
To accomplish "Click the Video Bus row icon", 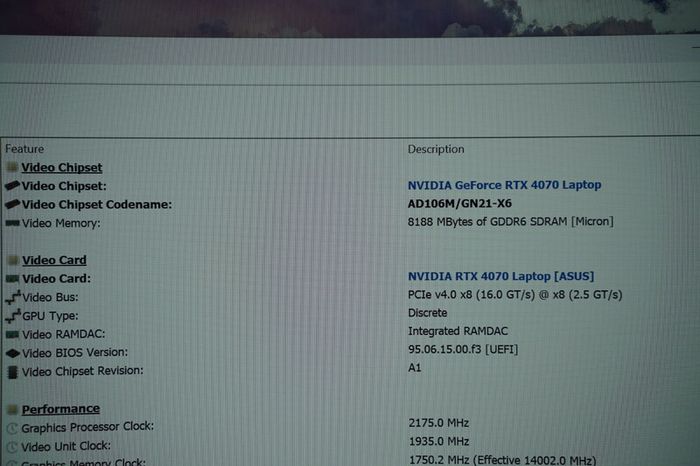I will pyautogui.click(x=13, y=297).
